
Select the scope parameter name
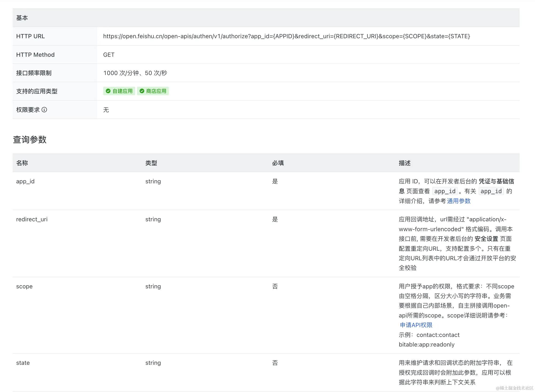(x=24, y=286)
